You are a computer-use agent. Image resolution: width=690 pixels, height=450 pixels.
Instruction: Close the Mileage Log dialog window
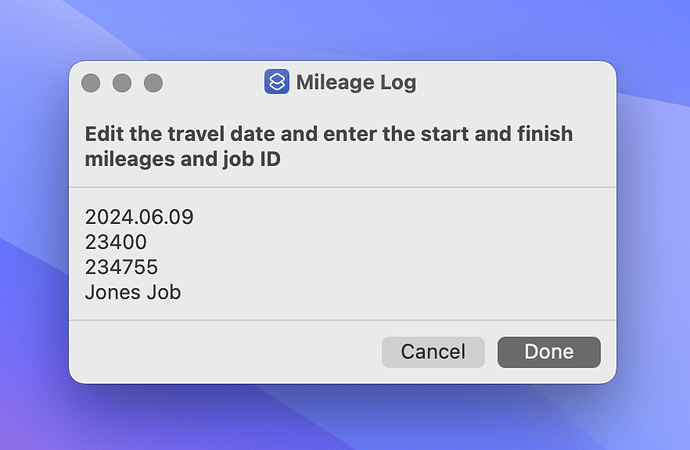(x=91, y=83)
